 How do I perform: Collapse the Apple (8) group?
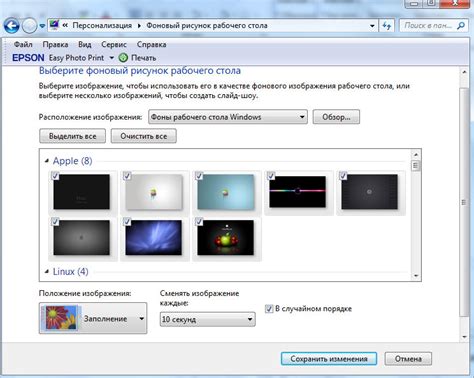[47, 161]
